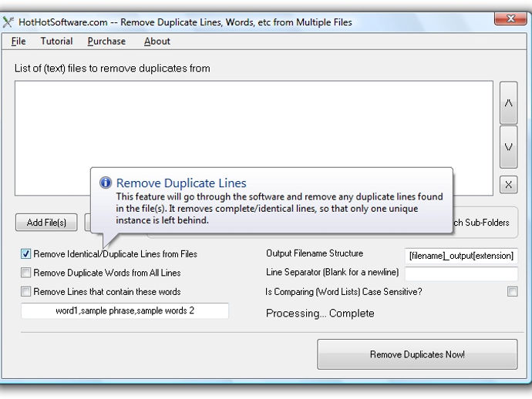The height and width of the screenshot is (399, 532).
Task: Open the About menu
Action: coord(157,42)
